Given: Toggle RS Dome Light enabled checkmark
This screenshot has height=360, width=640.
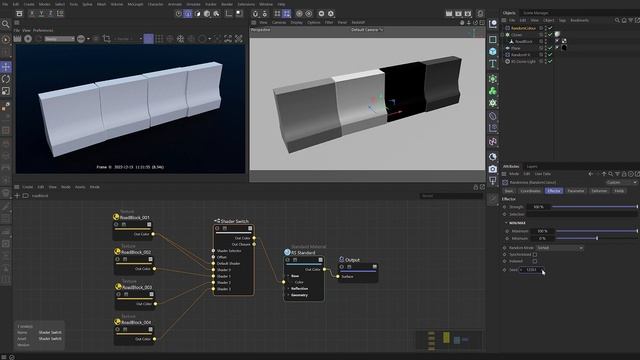Looking at the screenshot, I should tap(550, 61).
